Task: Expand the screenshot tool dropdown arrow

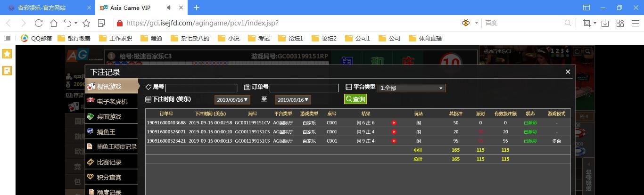Action: (x=594, y=23)
